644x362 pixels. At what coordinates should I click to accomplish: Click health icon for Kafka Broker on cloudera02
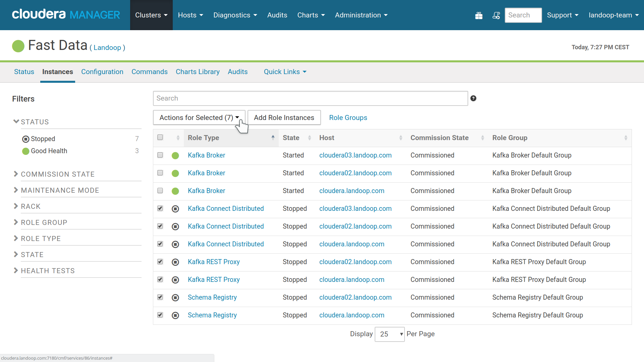click(x=175, y=173)
